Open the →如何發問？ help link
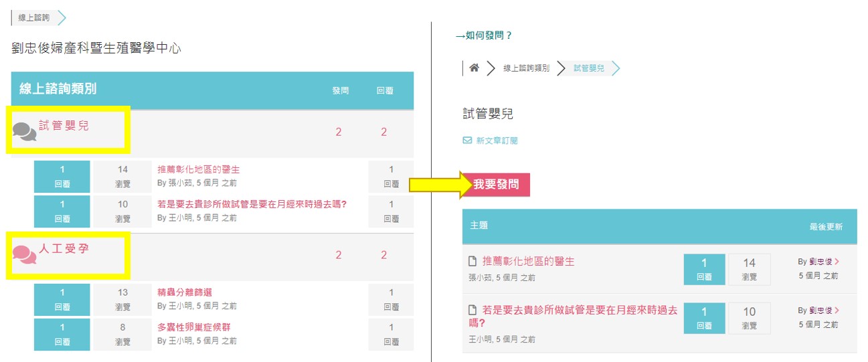The image size is (868, 362). (x=483, y=35)
